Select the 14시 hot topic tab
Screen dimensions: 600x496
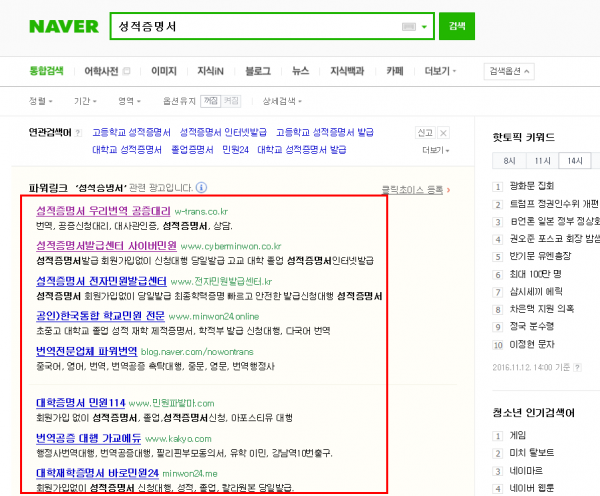coord(575,161)
